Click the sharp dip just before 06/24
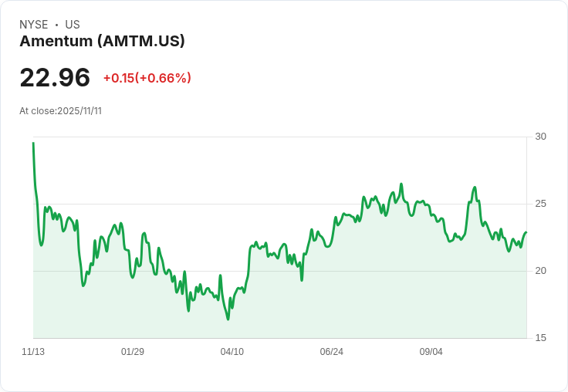The image size is (568, 392). 302,280
